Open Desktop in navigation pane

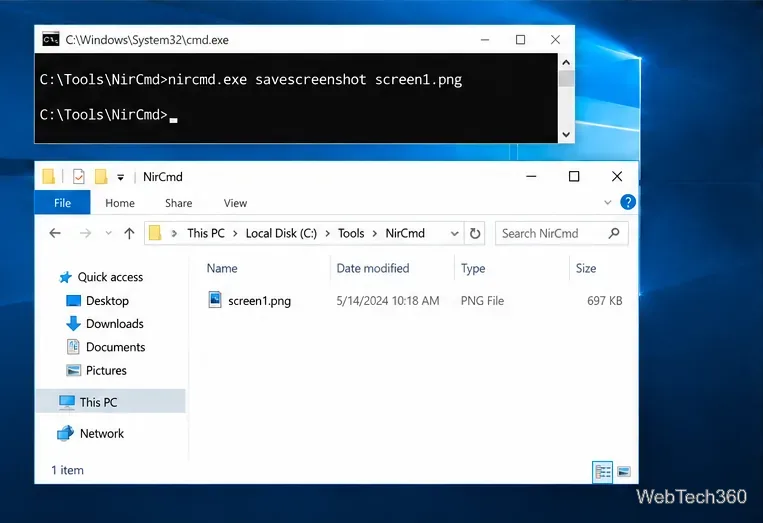coord(107,301)
